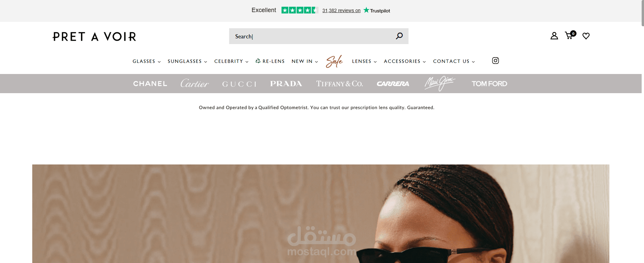The height and width of the screenshot is (263, 644).
Task: Expand the Contact Us dropdown
Action: point(454,61)
